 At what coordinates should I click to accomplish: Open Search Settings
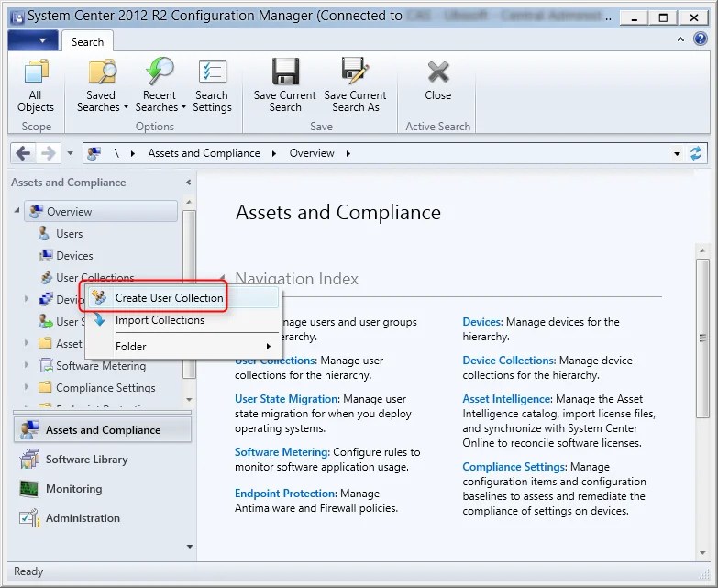click(212, 85)
